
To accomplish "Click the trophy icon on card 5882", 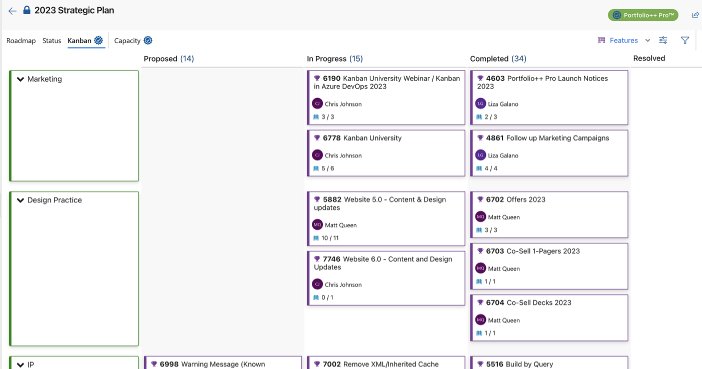I will (x=317, y=199).
